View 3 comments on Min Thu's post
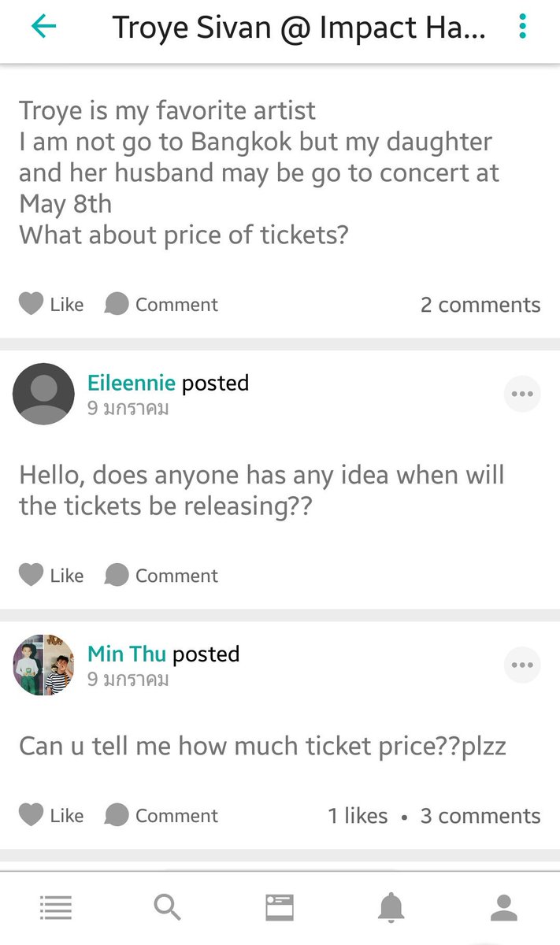This screenshot has height=945, width=560. 480,816
